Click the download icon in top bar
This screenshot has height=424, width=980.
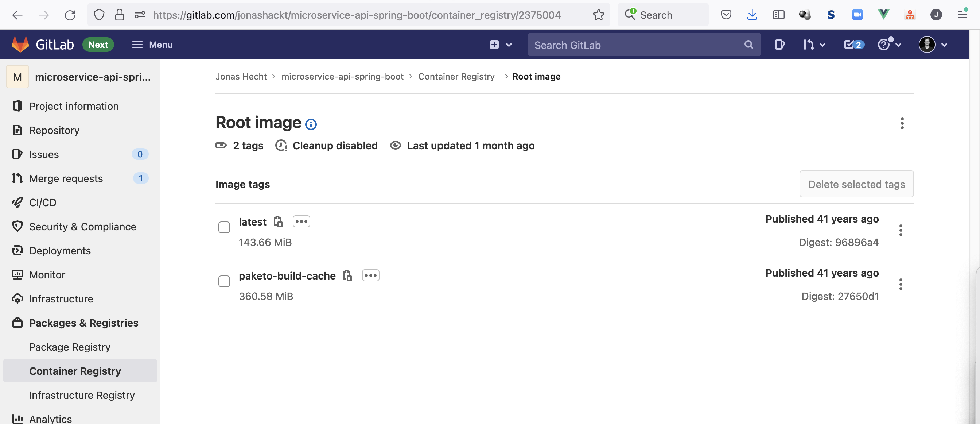[752, 14]
